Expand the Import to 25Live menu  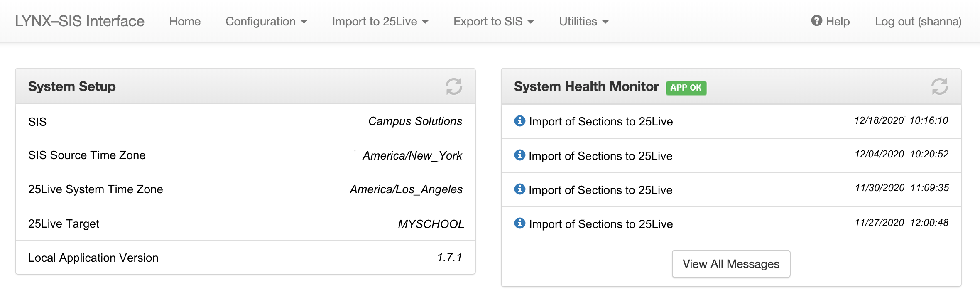click(x=380, y=21)
